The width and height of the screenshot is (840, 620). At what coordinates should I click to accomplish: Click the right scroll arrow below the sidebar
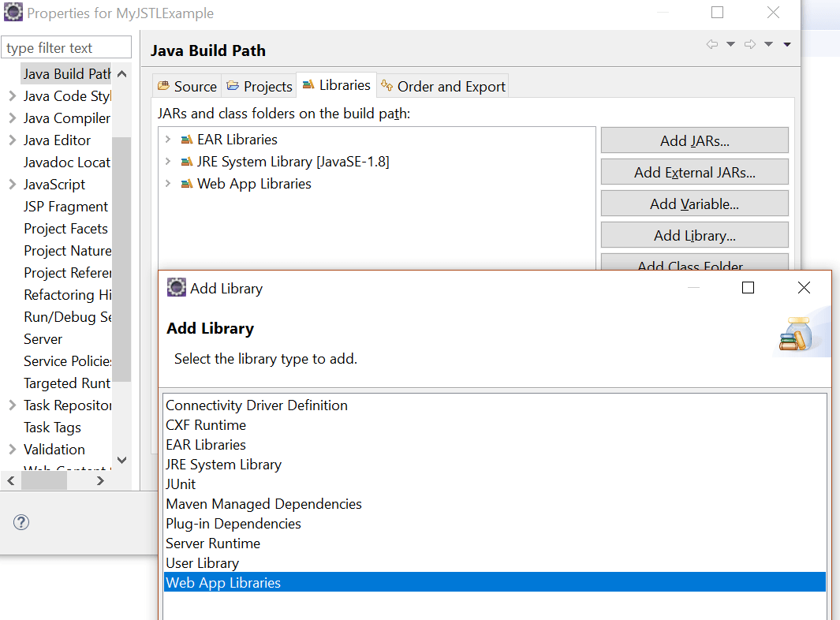(x=99, y=480)
